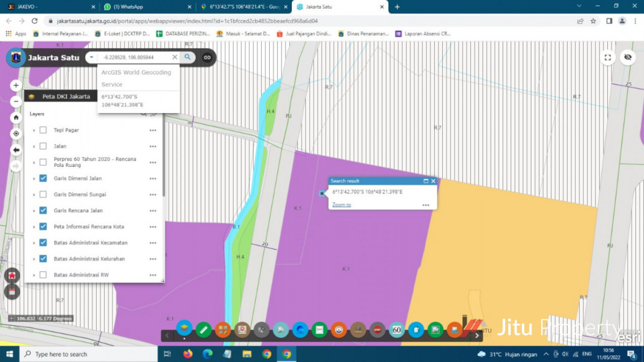The height and width of the screenshot is (362, 644).
Task: Enable the Tepi Pagar layer checkbox
Action: (x=43, y=130)
